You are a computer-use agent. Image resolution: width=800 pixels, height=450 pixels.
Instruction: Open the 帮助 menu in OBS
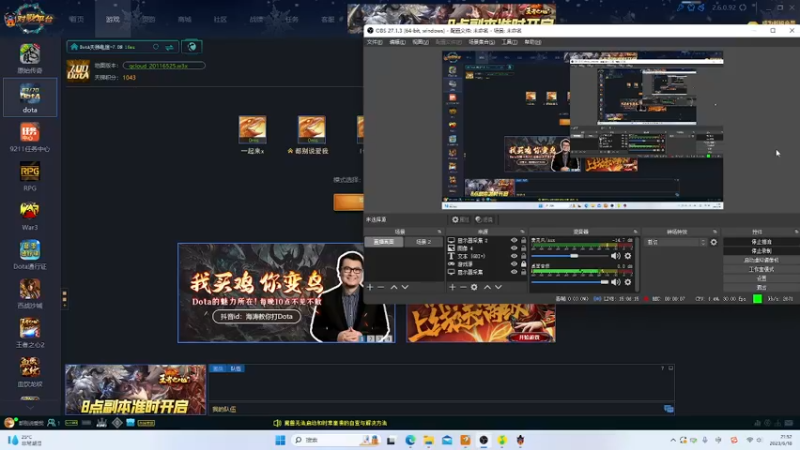tap(533, 42)
